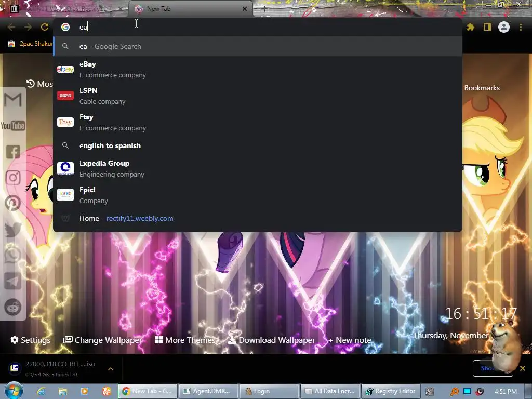Click More Themes
532x399 pixels.
coord(185,340)
